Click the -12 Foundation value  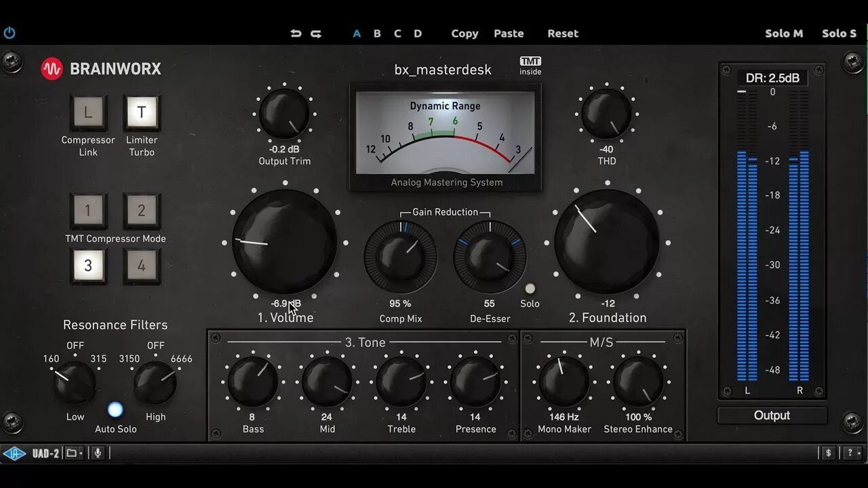(x=608, y=304)
